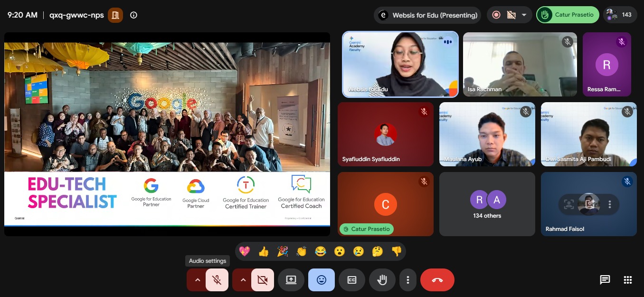Send the clapping hands reaction

click(302, 251)
